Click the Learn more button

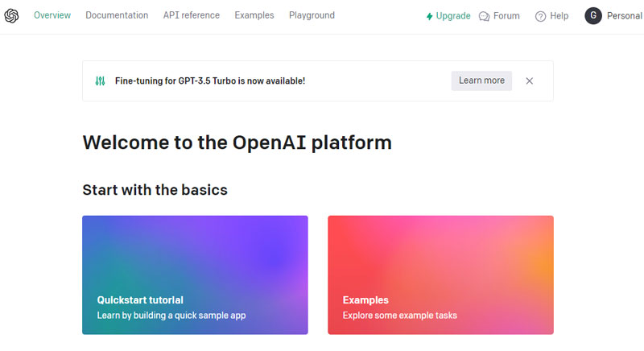pos(481,81)
